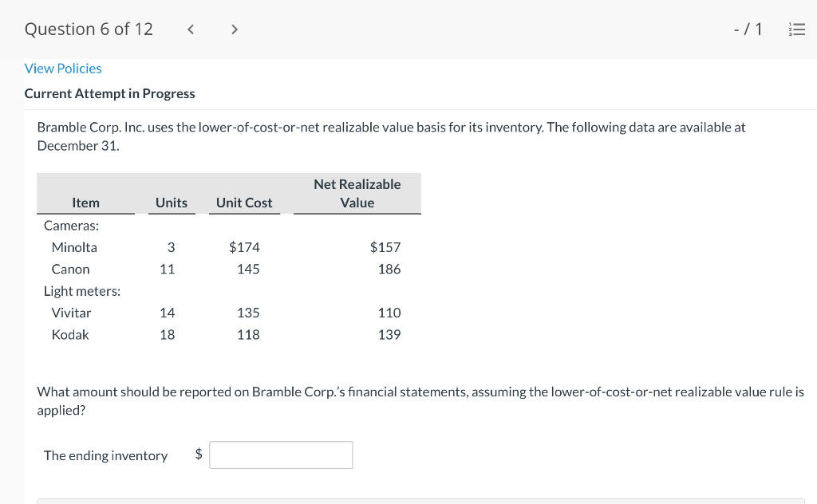This screenshot has width=817, height=504.
Task: Select the Kodak row label
Action: point(70,335)
